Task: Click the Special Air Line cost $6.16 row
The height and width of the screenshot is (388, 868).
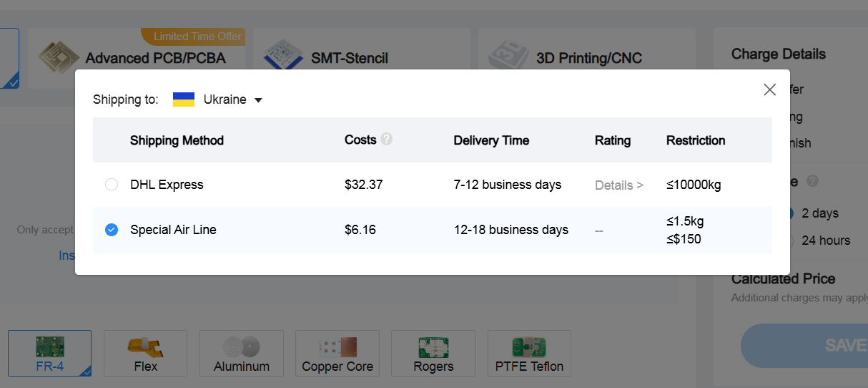Action: pos(360,230)
